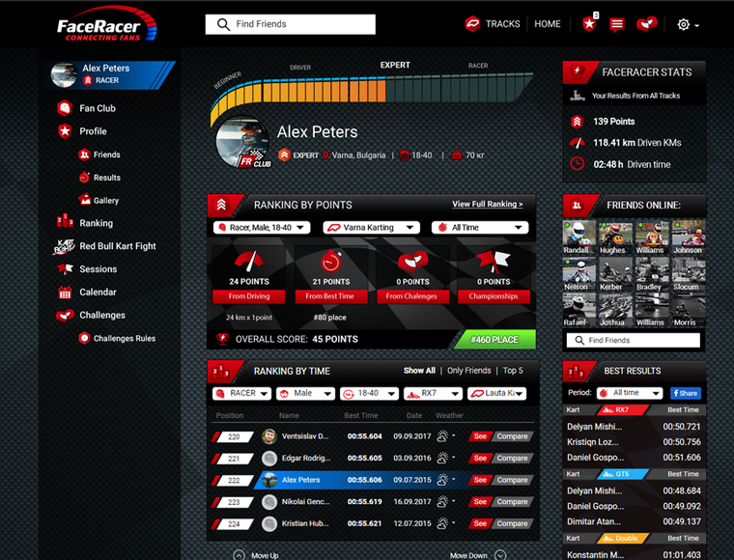Open the settings gear menu

(688, 24)
